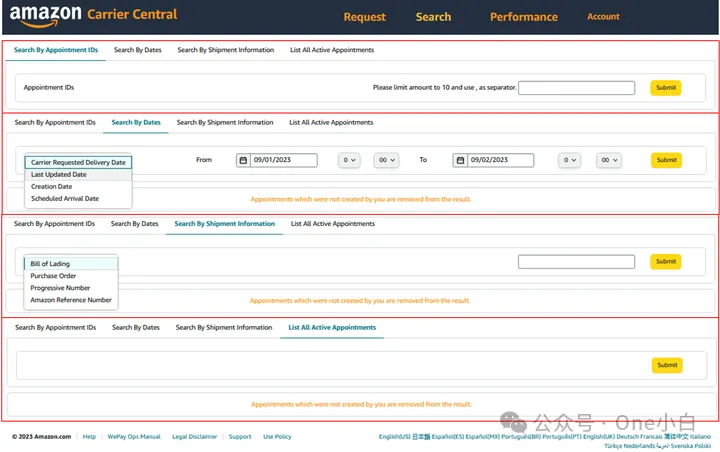This screenshot has width=720, height=452.
Task: Submit the date range search
Action: pyautogui.click(x=666, y=160)
